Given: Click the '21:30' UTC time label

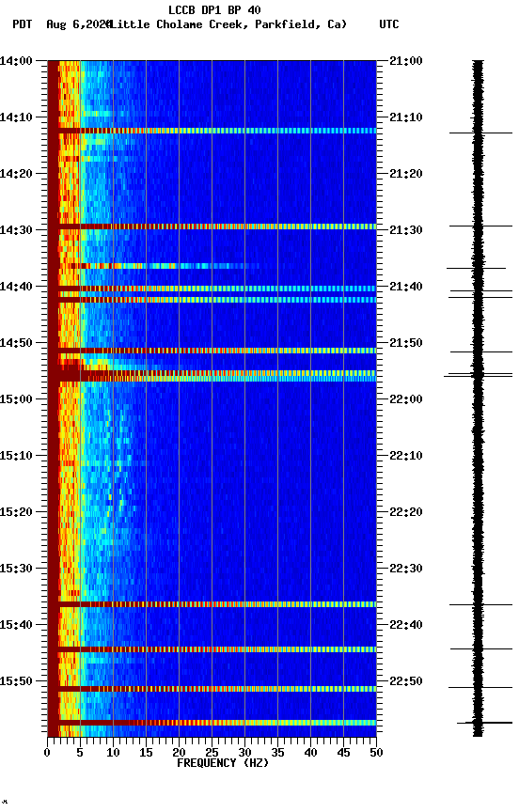Looking at the screenshot, I should tap(406, 230).
